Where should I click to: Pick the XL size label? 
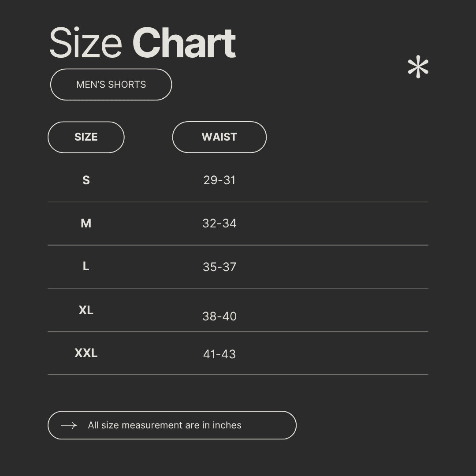point(86,310)
